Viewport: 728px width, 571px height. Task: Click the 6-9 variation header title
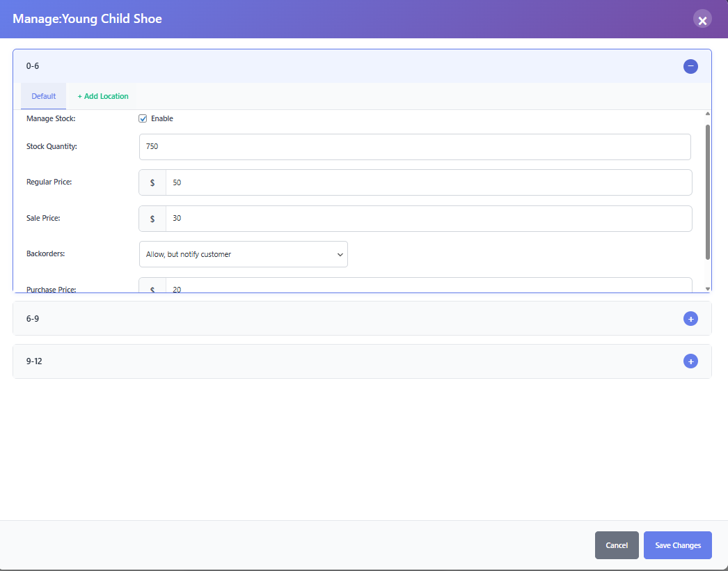coord(33,318)
